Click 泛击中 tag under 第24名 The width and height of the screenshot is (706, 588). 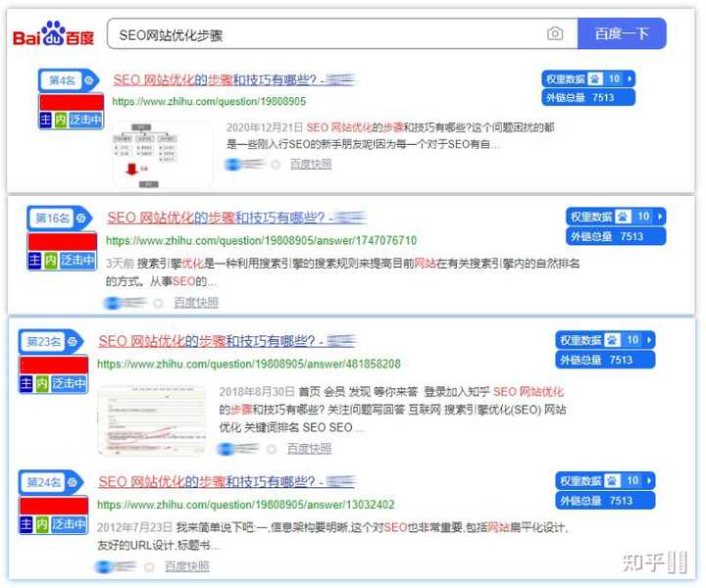[69, 524]
